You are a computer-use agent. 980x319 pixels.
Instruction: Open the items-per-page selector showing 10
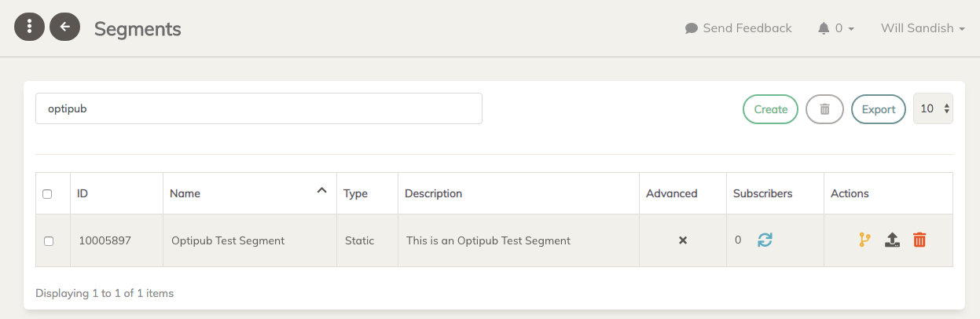coord(933,109)
